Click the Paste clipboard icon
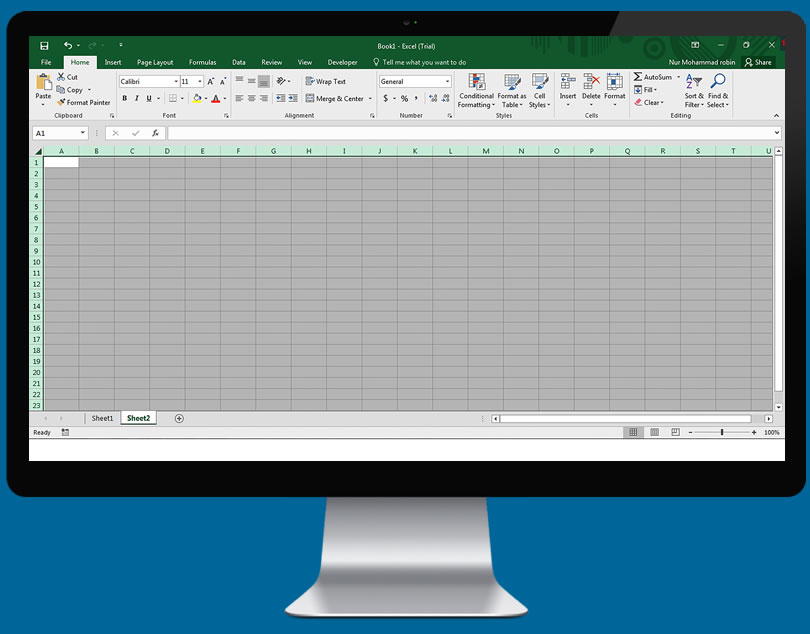The height and width of the screenshot is (634, 810). click(x=43, y=84)
